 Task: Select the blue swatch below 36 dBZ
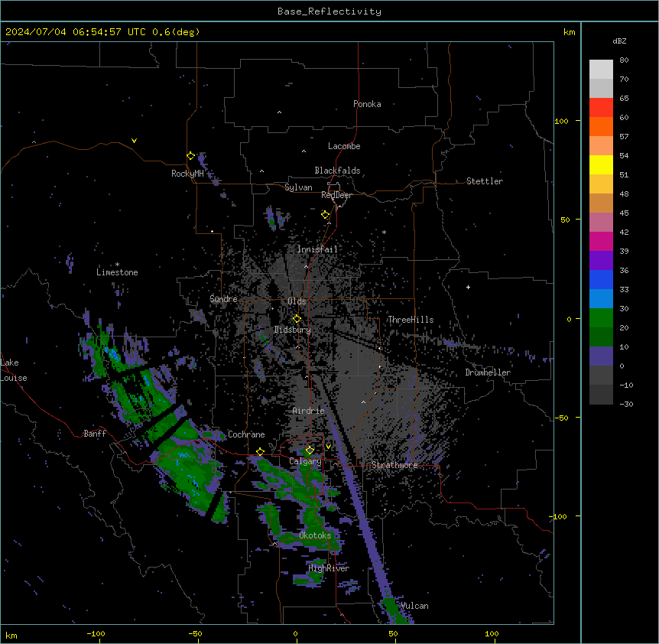click(x=601, y=279)
